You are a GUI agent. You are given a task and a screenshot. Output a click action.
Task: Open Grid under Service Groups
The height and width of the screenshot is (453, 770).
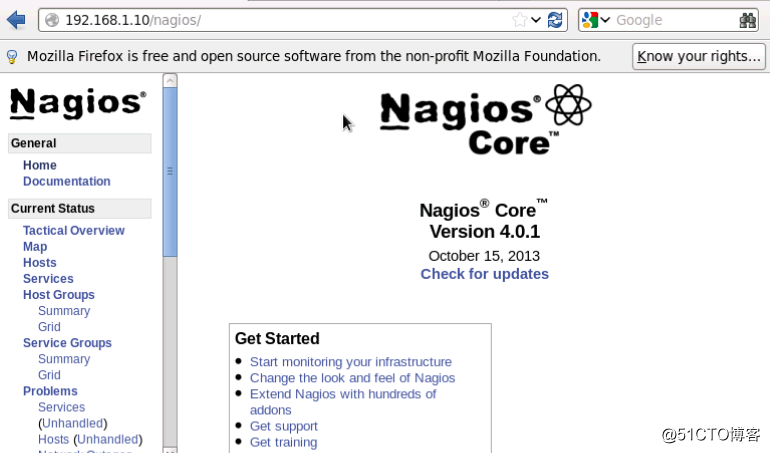50,375
